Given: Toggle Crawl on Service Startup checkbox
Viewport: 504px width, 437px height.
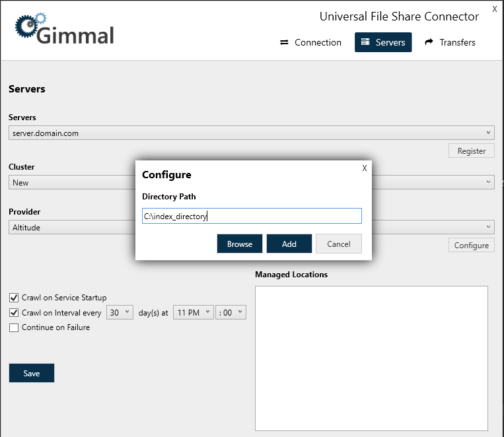Looking at the screenshot, I should 14,298.
